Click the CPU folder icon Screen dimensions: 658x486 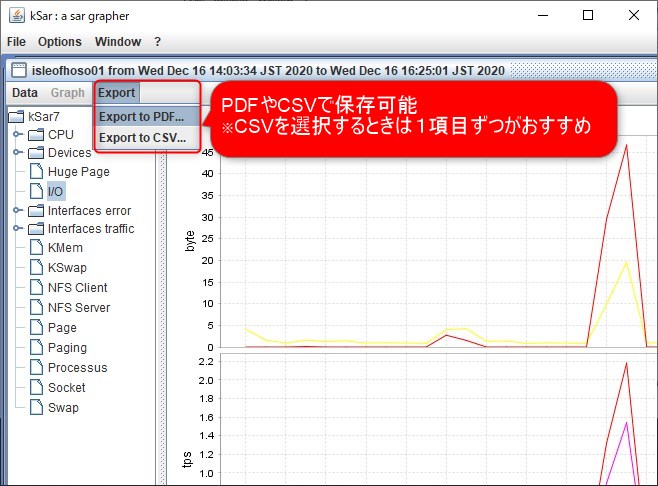36,135
